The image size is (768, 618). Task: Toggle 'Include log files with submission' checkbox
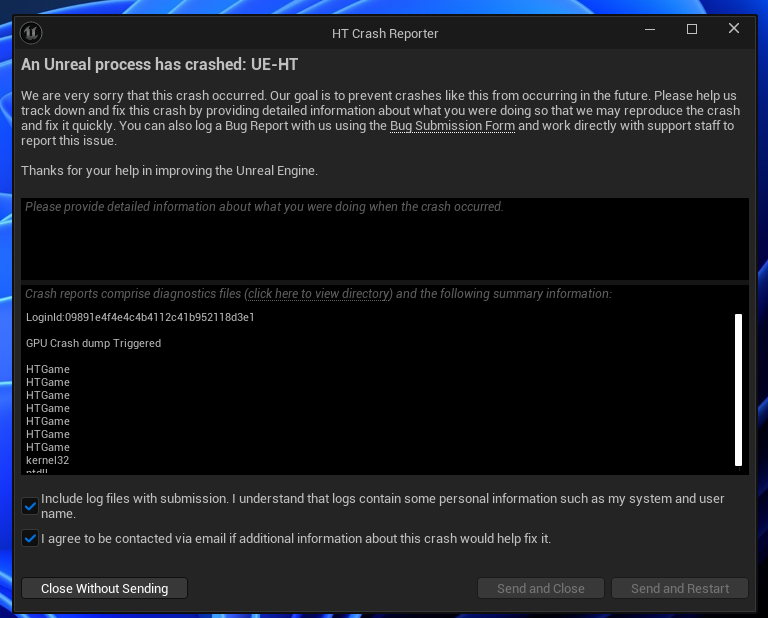click(x=30, y=506)
